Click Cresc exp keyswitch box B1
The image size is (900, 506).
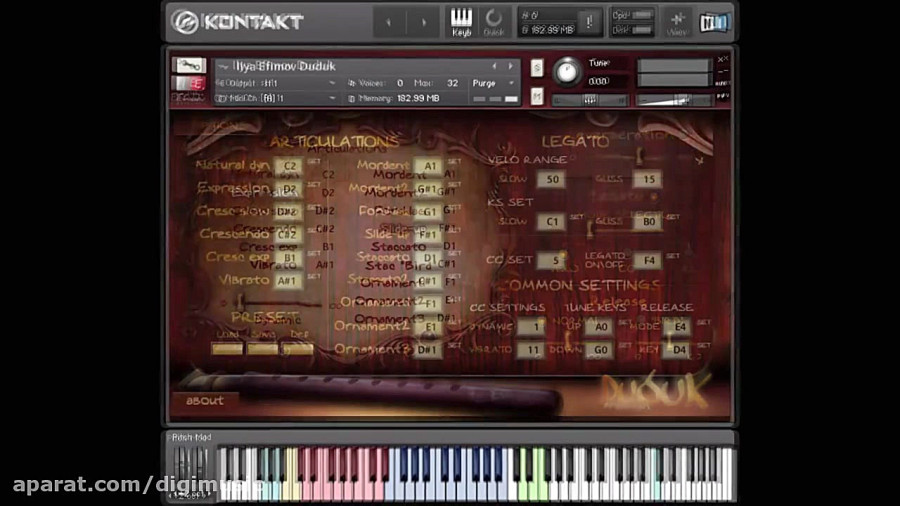coord(289,258)
